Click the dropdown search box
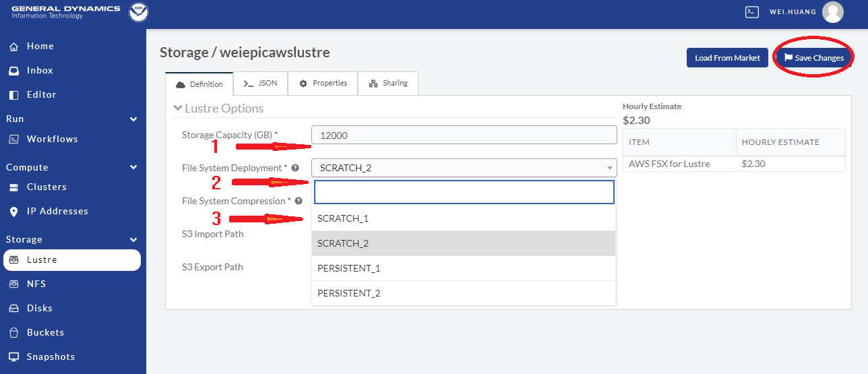868x374 pixels. point(464,192)
